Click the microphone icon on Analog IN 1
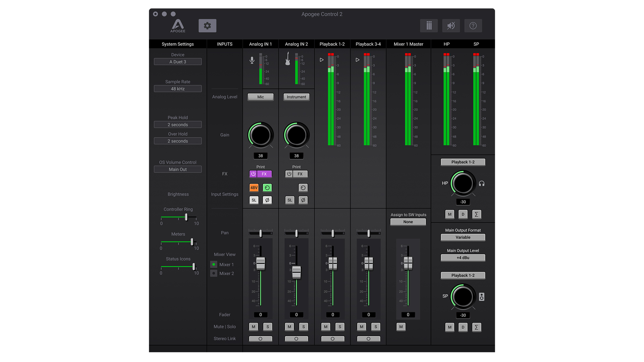 [252, 60]
